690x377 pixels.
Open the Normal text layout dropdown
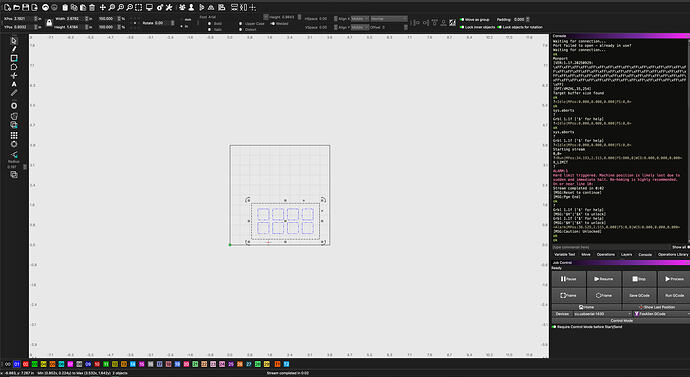(389, 19)
